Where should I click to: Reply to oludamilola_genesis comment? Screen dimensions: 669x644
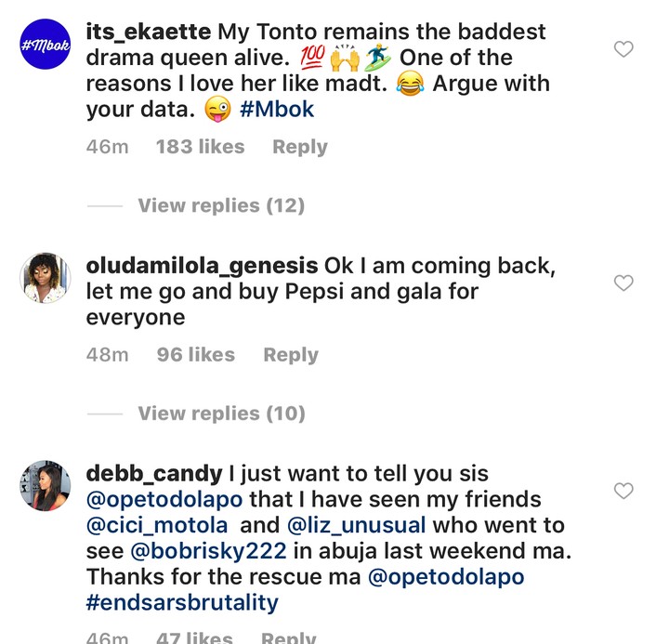[x=290, y=355]
